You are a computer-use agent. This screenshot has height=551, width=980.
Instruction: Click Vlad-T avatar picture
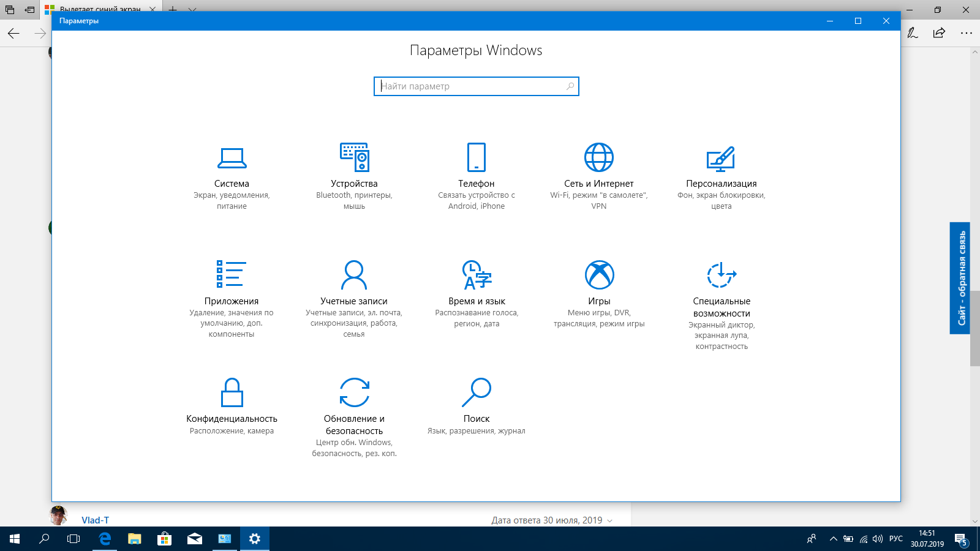coord(58,515)
